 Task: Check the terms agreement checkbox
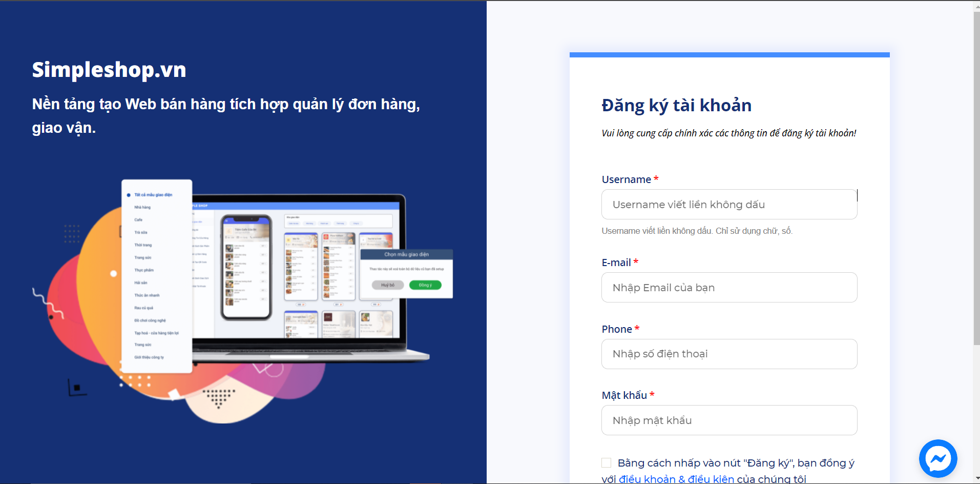pos(606,462)
